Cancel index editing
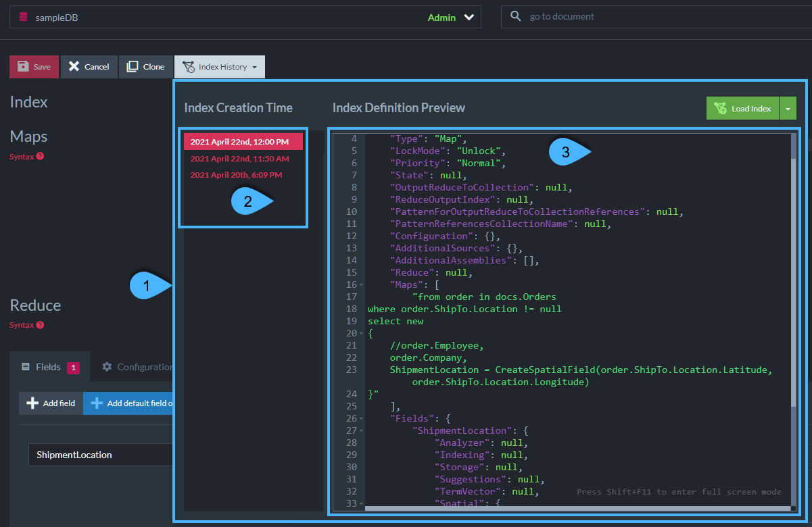The image size is (812, 527). [x=89, y=67]
